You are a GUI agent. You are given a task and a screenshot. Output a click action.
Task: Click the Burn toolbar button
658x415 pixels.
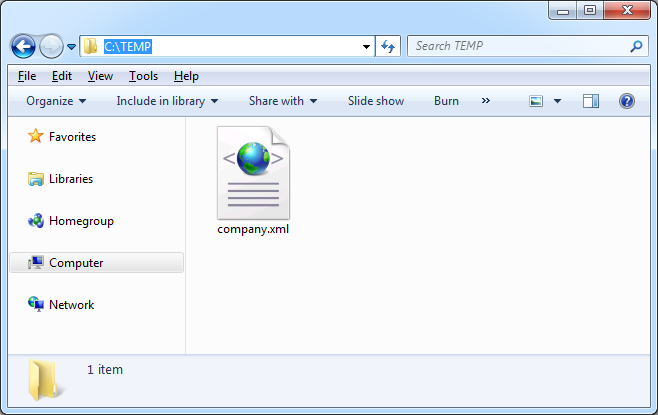[x=446, y=101]
